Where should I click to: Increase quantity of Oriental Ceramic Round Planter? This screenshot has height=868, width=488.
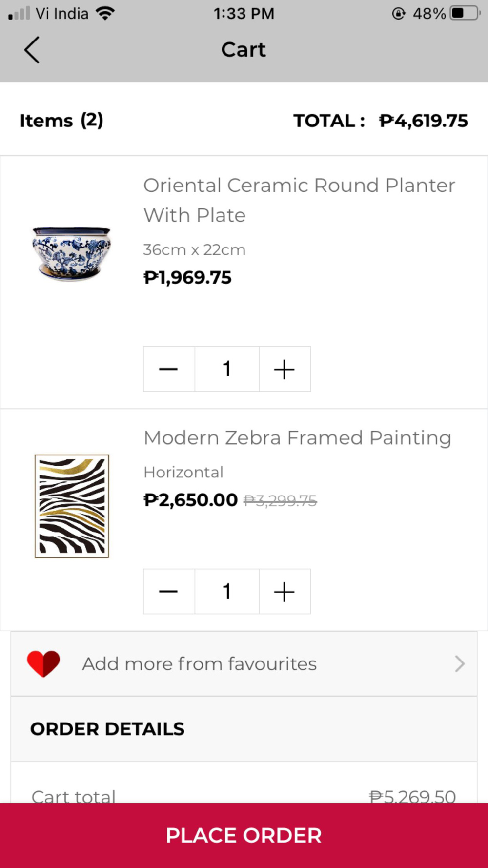(x=285, y=369)
